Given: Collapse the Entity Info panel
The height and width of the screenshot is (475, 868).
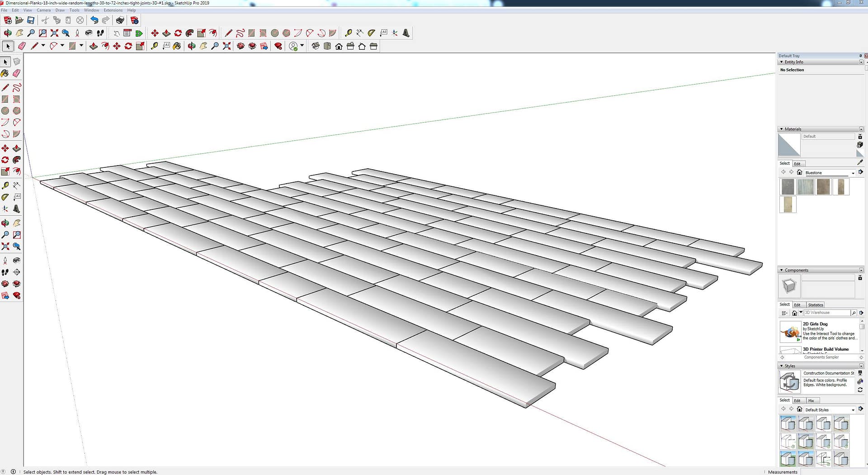Looking at the screenshot, I should (782, 62).
